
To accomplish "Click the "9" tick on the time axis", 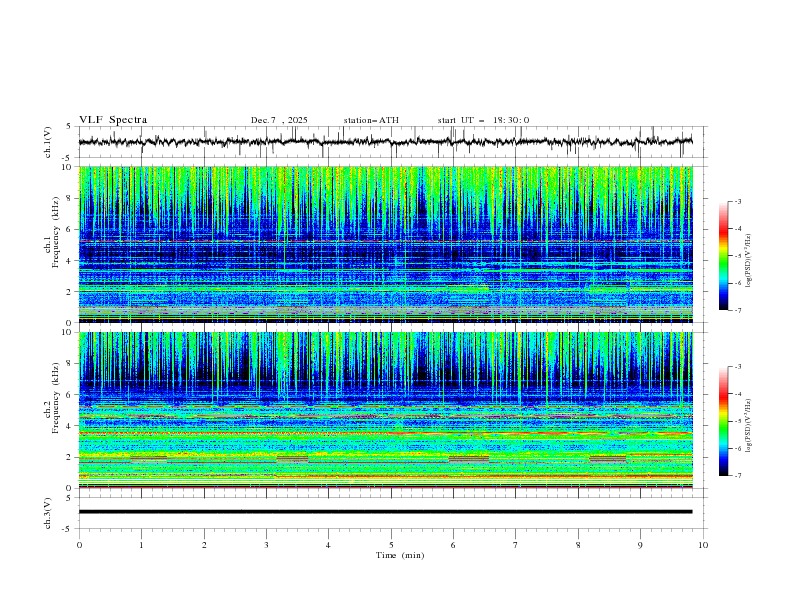I will point(640,545).
